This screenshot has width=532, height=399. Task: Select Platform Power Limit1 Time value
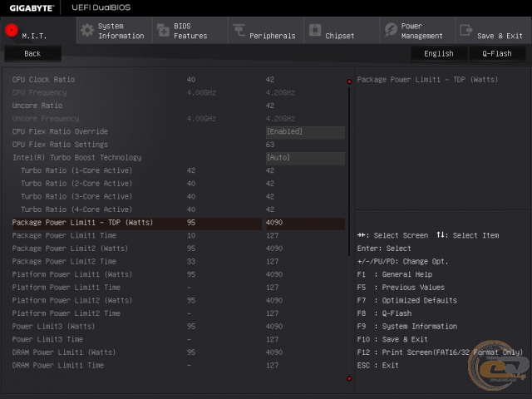click(273, 288)
